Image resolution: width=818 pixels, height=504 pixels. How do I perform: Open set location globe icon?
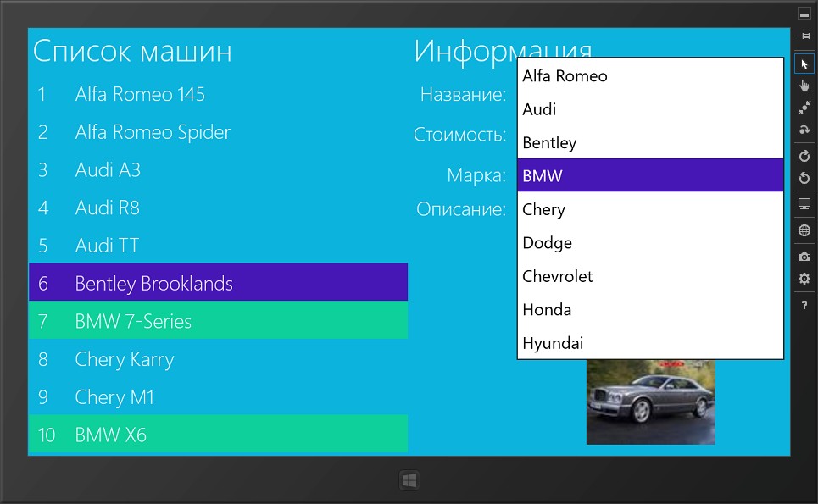tap(804, 230)
